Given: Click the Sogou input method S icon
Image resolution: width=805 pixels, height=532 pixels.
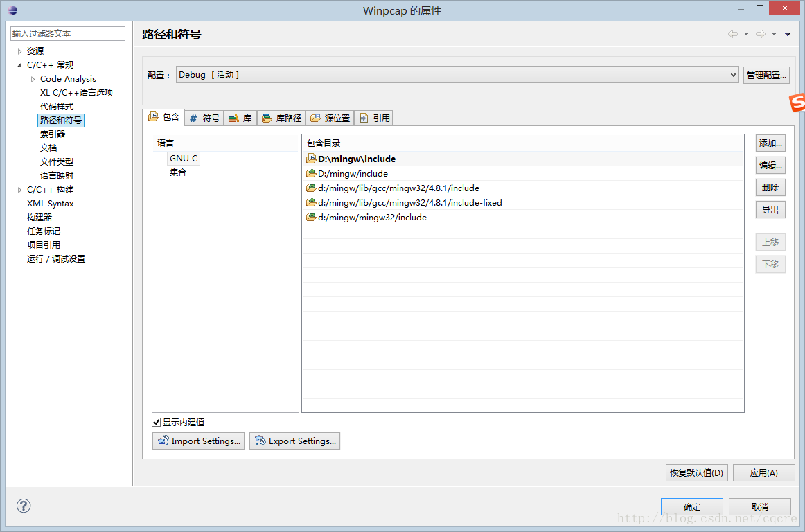Looking at the screenshot, I should (797, 102).
